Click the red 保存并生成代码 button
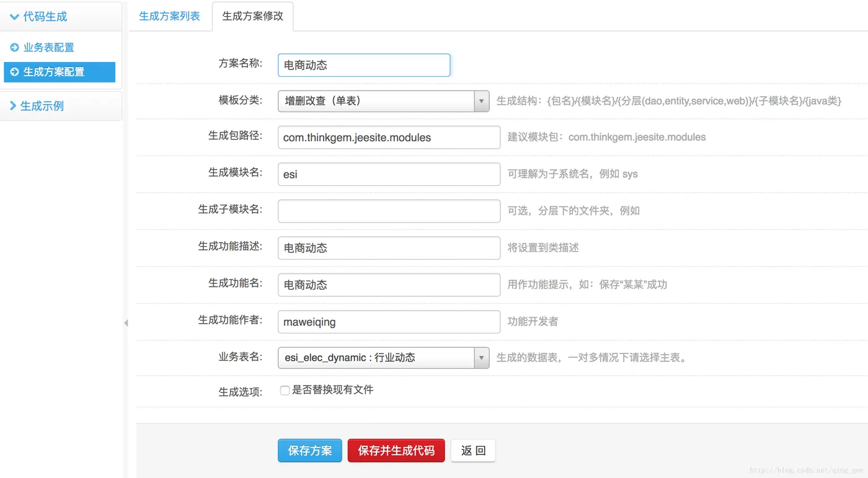This screenshot has height=478, width=868. (396, 451)
